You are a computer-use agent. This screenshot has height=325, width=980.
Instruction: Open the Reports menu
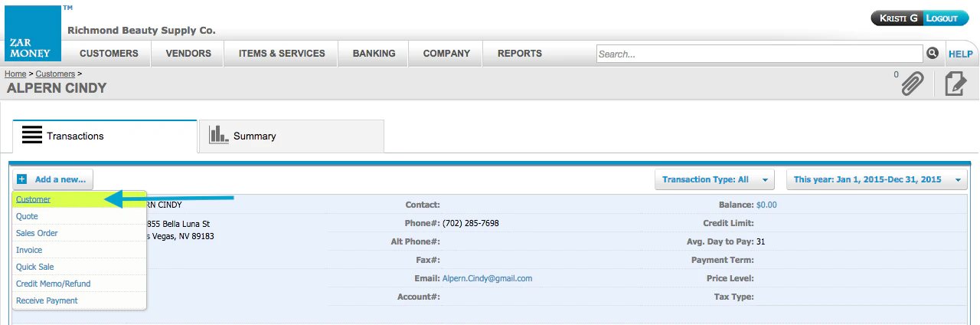point(520,54)
